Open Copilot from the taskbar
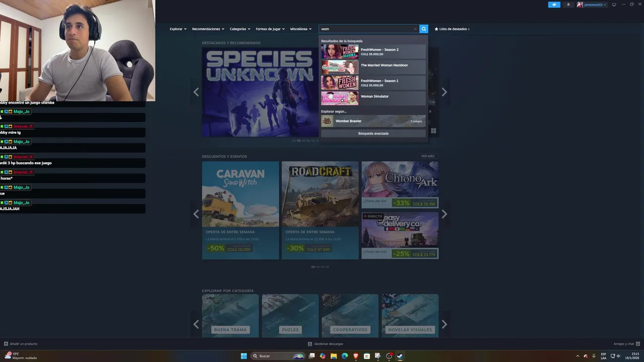Viewport: 644px width, 362px height. (x=323, y=356)
